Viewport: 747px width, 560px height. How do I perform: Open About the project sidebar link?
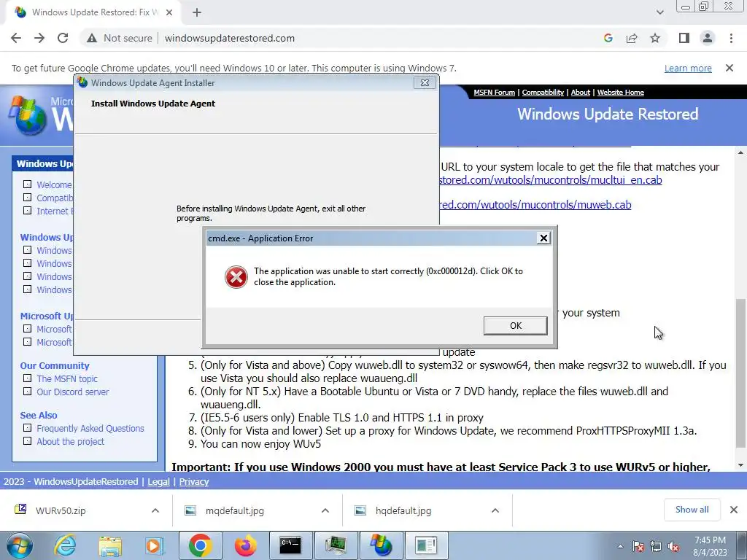click(71, 441)
